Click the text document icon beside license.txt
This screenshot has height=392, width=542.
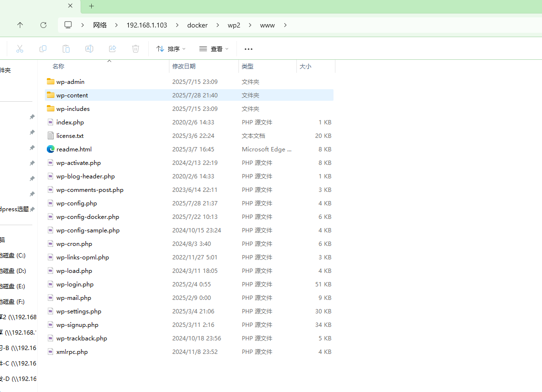pos(51,136)
